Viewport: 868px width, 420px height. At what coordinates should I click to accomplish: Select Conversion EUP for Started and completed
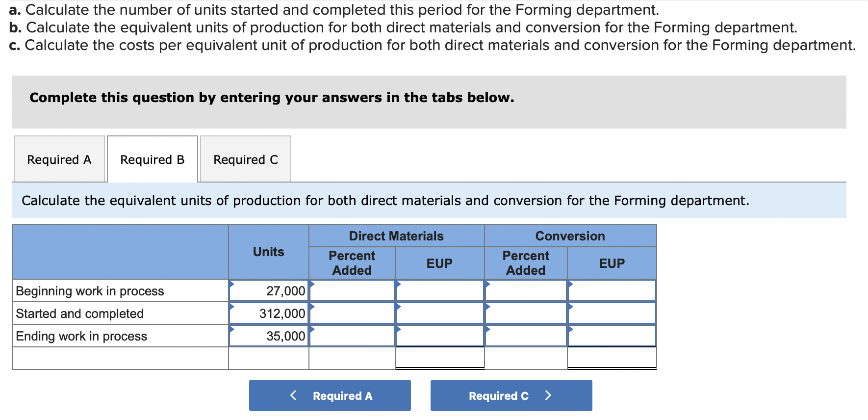612,314
